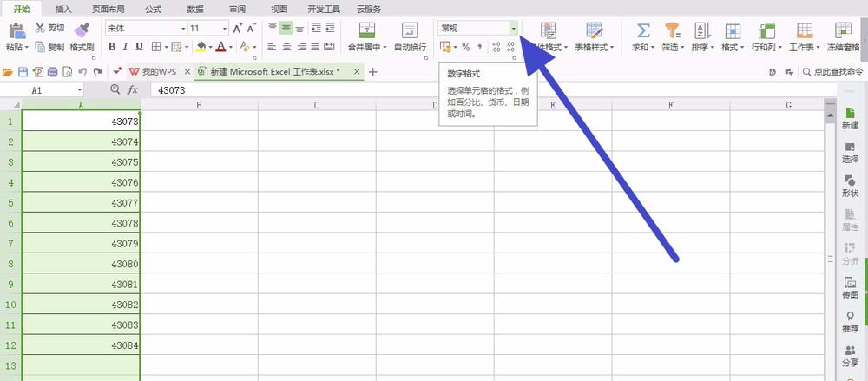Screen dimensions: 868x381
Task: Justify text across the cell
Action: pyautogui.click(x=316, y=47)
